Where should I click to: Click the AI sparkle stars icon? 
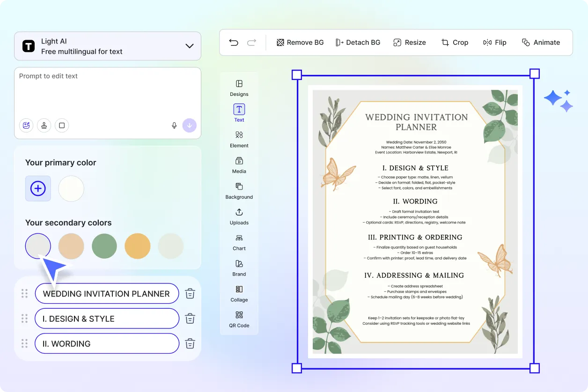point(559,101)
